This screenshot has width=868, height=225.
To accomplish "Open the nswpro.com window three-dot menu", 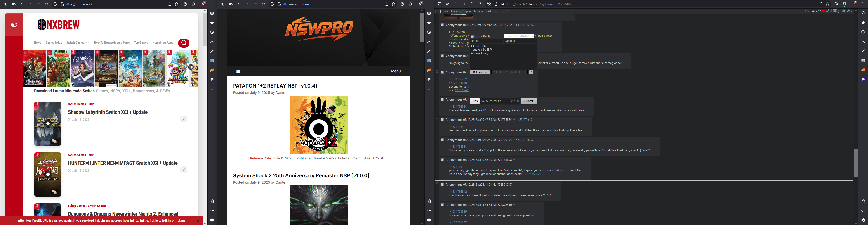I will [x=429, y=4].
